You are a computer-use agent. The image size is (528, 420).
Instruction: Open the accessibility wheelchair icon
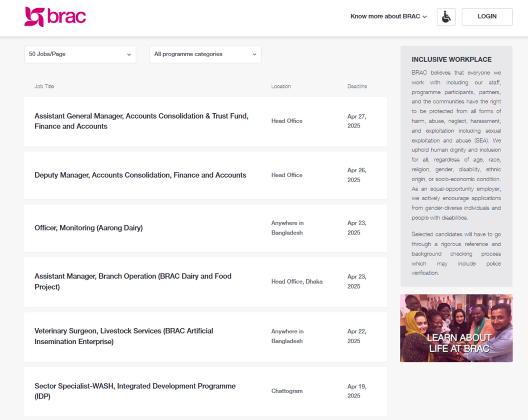pyautogui.click(x=446, y=17)
